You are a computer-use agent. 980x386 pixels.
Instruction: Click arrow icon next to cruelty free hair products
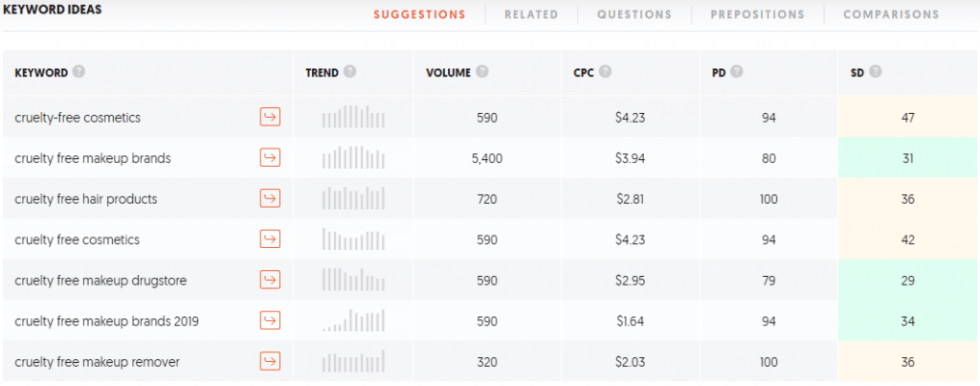coord(270,198)
